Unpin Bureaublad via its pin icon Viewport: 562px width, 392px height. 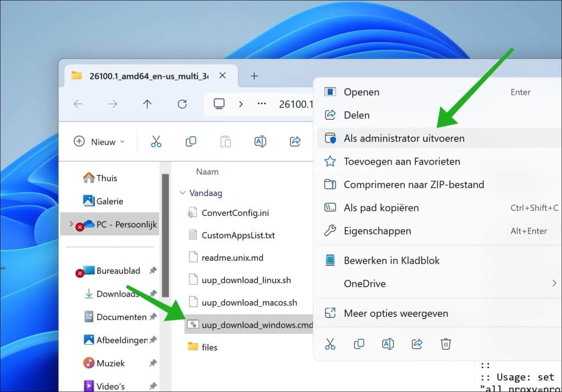pos(153,271)
